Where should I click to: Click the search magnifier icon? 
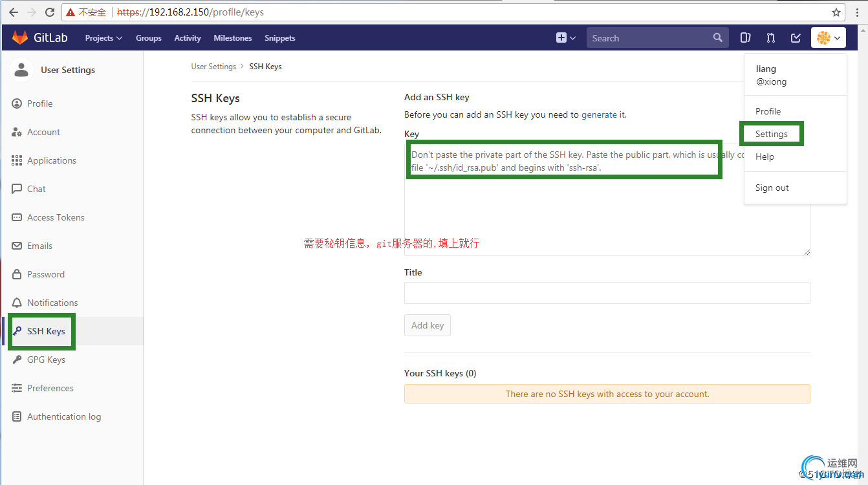(717, 38)
